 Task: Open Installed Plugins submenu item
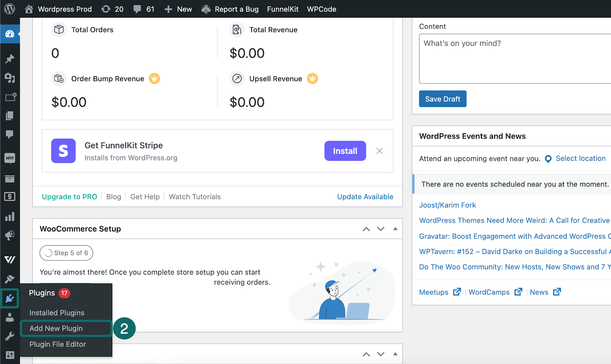pyautogui.click(x=57, y=313)
